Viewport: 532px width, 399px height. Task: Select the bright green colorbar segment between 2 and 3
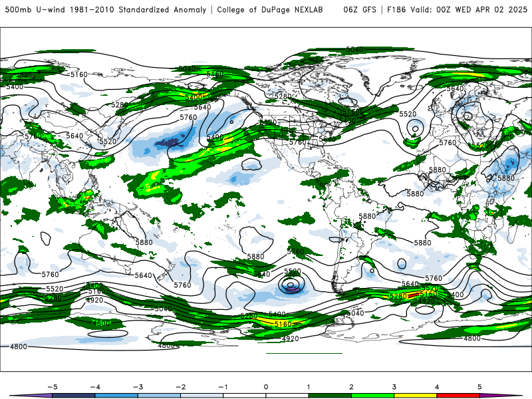[373, 396]
